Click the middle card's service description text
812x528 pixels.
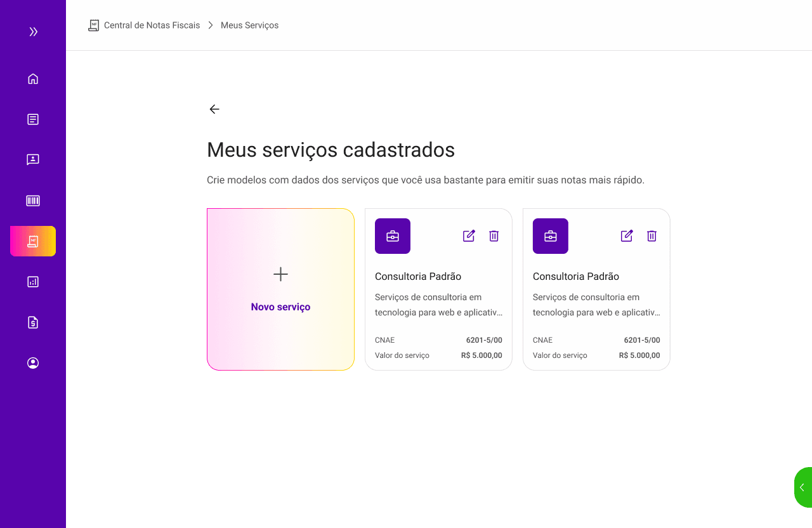click(x=438, y=305)
